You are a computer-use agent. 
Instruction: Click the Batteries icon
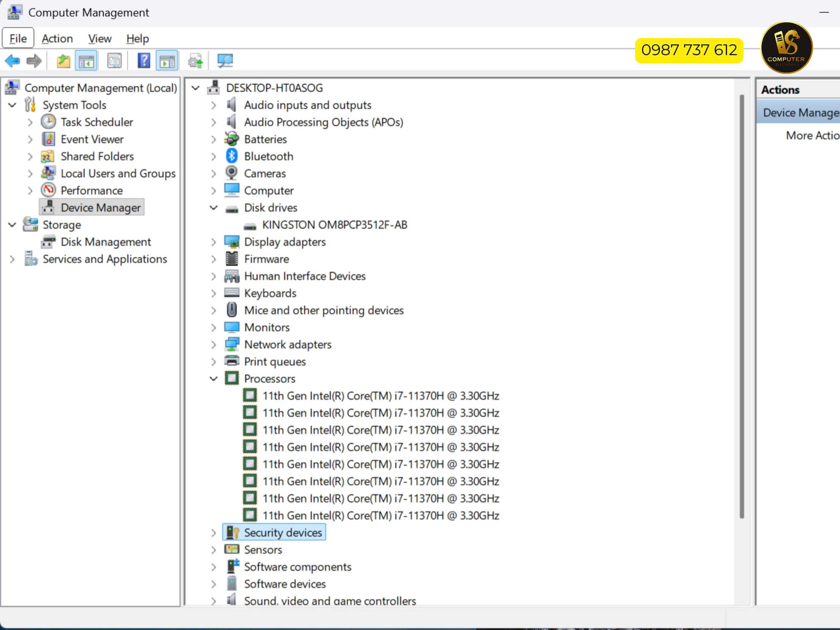point(232,139)
